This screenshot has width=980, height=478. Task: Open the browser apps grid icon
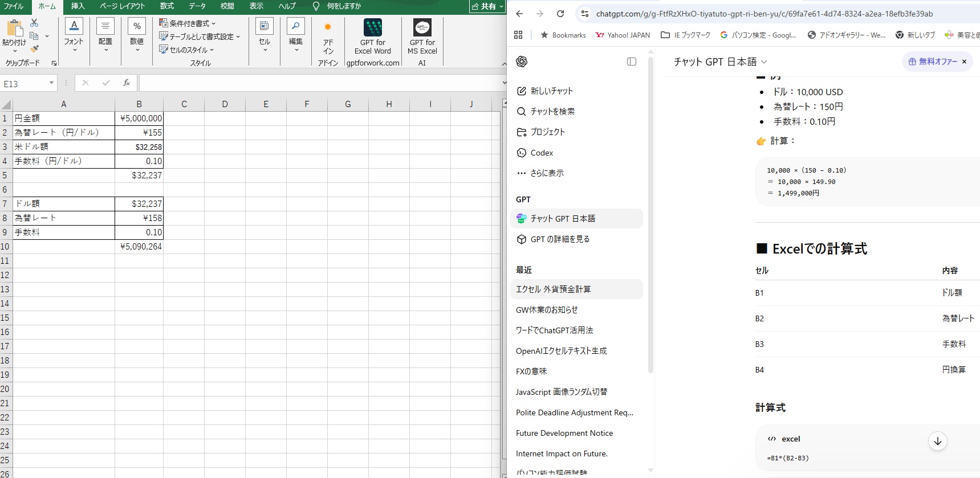click(x=518, y=35)
